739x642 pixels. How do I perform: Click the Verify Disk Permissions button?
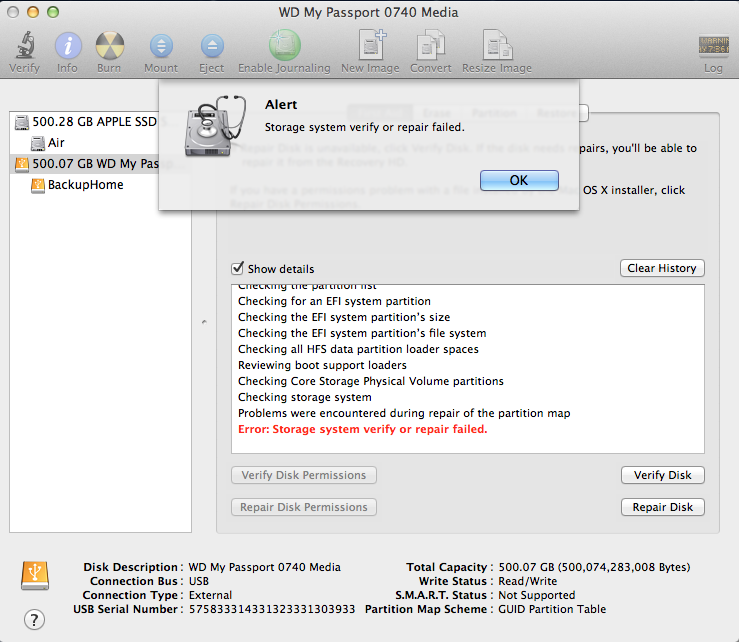[x=304, y=475]
